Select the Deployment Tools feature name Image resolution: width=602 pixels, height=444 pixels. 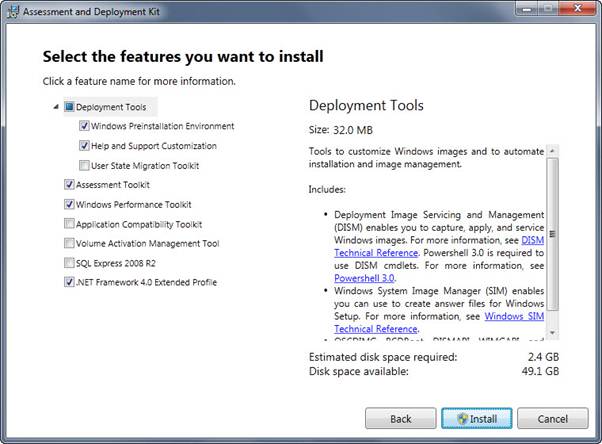click(x=111, y=107)
